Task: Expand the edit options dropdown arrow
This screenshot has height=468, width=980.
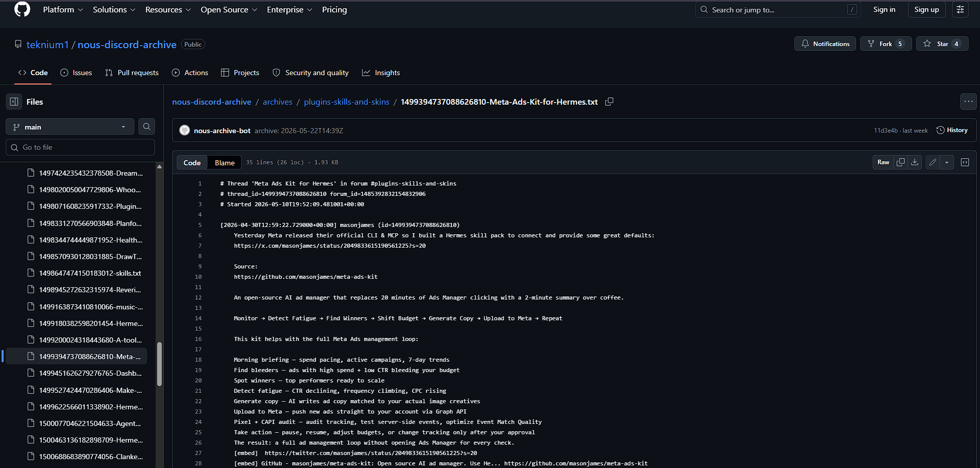Action: click(947, 162)
